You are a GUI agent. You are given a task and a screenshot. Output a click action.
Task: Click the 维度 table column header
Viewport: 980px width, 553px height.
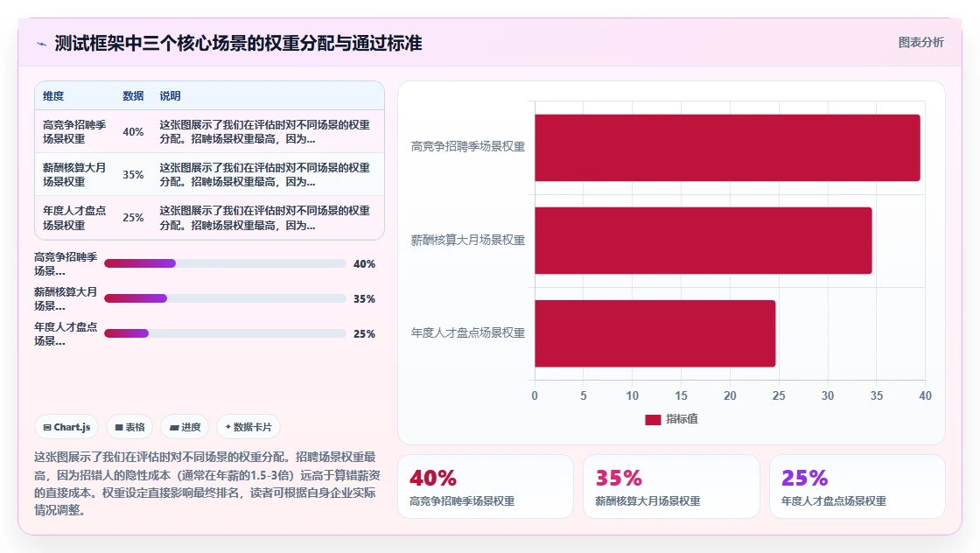pyautogui.click(x=53, y=95)
